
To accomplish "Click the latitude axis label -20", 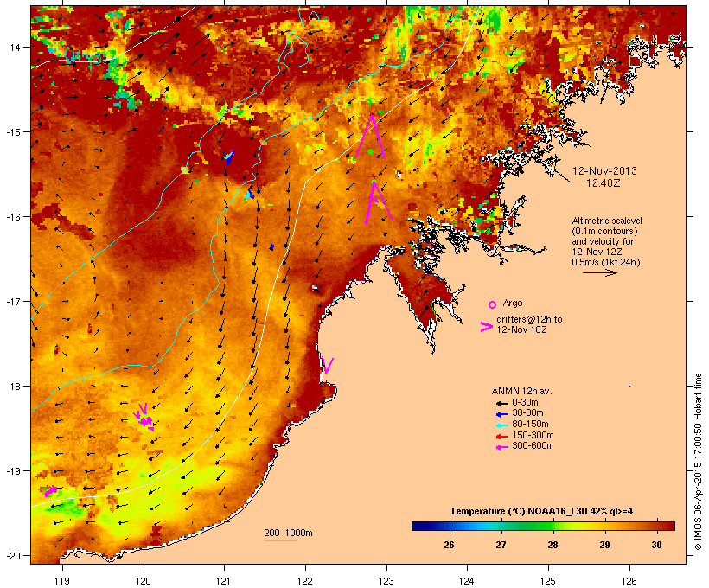I will click(13, 556).
